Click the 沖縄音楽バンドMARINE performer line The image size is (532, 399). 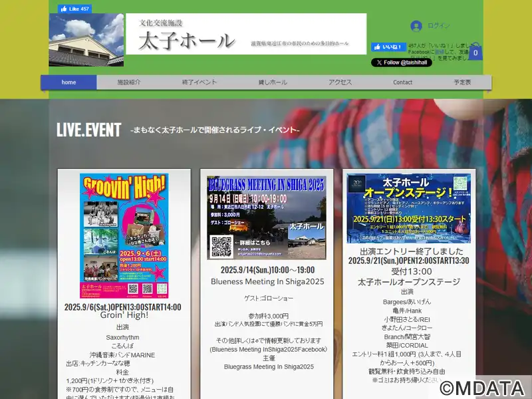click(122, 355)
